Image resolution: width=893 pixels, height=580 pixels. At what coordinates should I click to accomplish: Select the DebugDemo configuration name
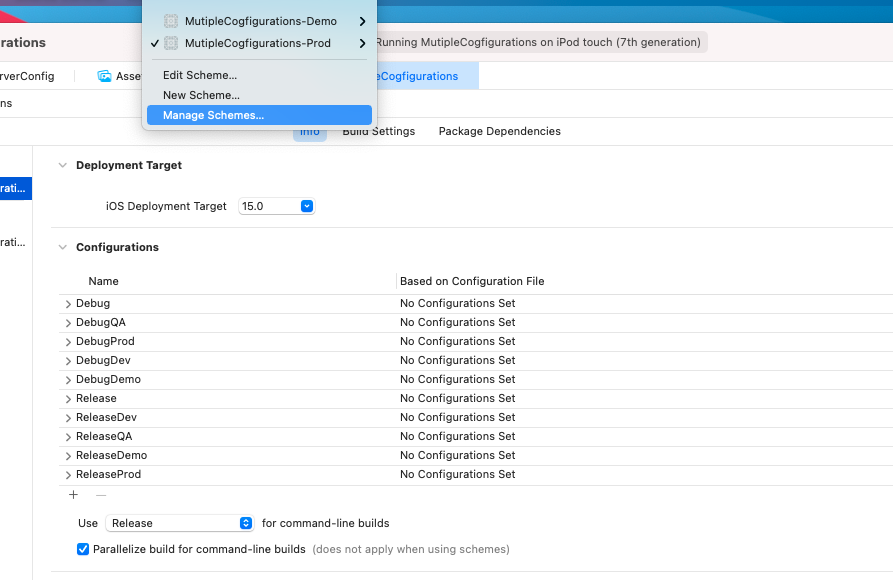point(108,379)
